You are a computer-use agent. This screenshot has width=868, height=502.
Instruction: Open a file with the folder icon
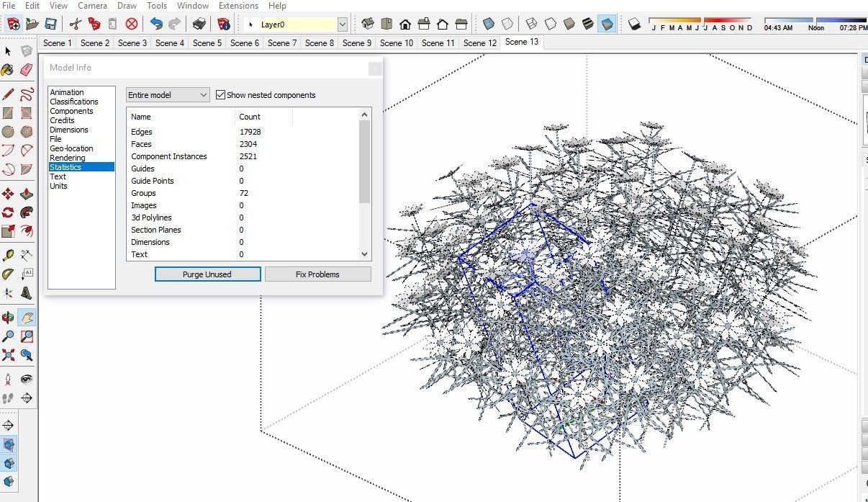32,24
